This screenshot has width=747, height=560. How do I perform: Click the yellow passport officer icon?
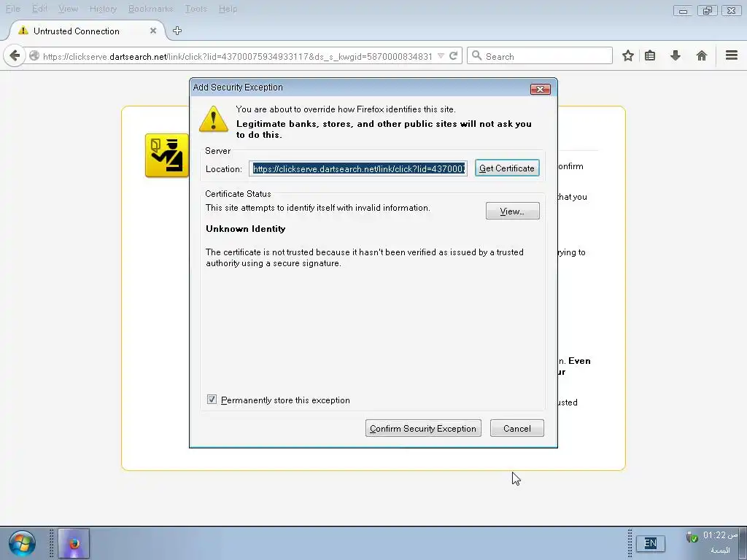tap(166, 155)
